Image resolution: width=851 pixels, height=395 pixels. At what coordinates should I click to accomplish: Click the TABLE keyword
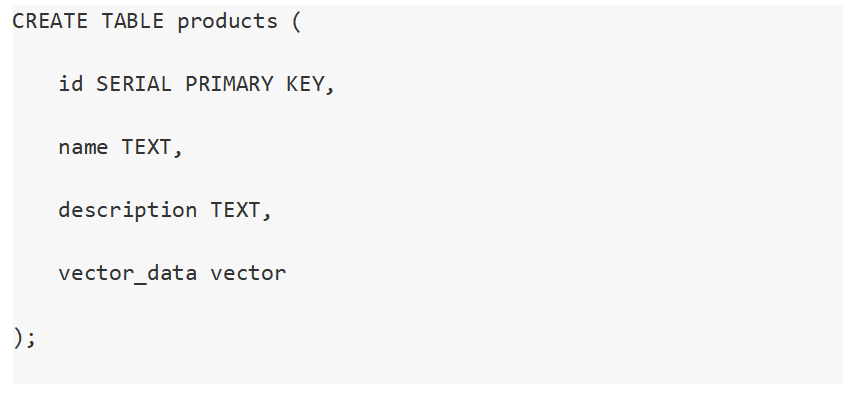pos(133,21)
